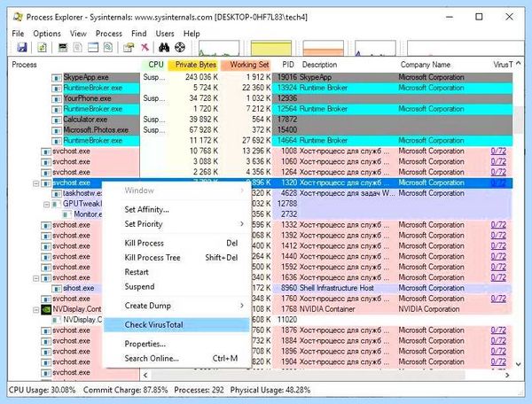Select the taskhostw.exe process row
Screen dimensions: 532x404
(x=260, y=193)
